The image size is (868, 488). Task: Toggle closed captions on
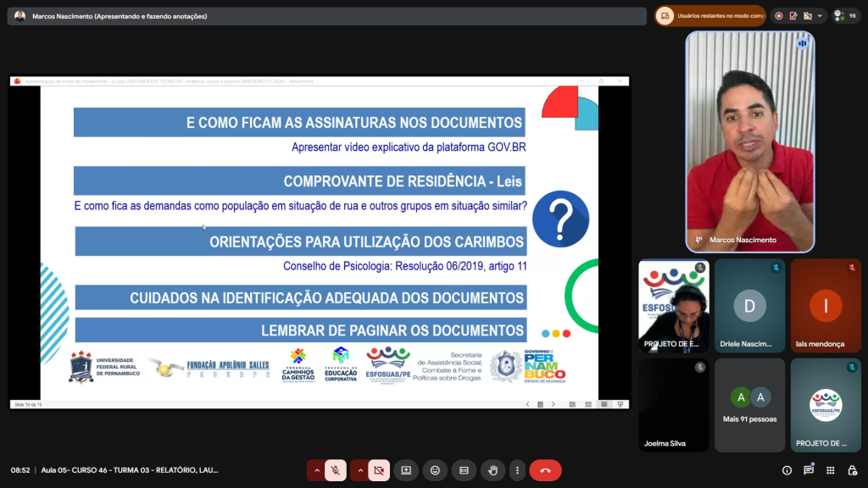(x=464, y=470)
